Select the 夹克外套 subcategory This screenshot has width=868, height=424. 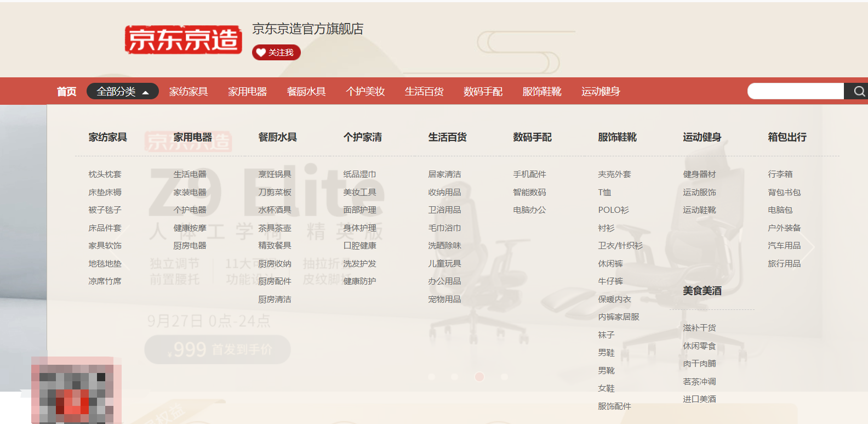point(615,174)
